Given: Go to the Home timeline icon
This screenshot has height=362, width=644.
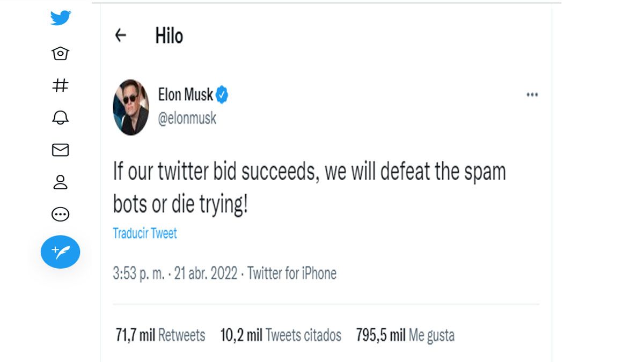Looking at the screenshot, I should pyautogui.click(x=60, y=53).
